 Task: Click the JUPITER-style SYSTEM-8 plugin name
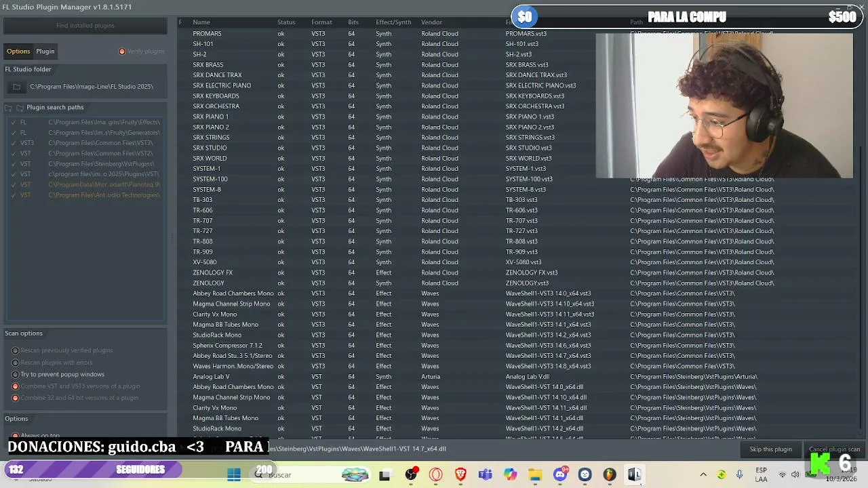(206, 190)
